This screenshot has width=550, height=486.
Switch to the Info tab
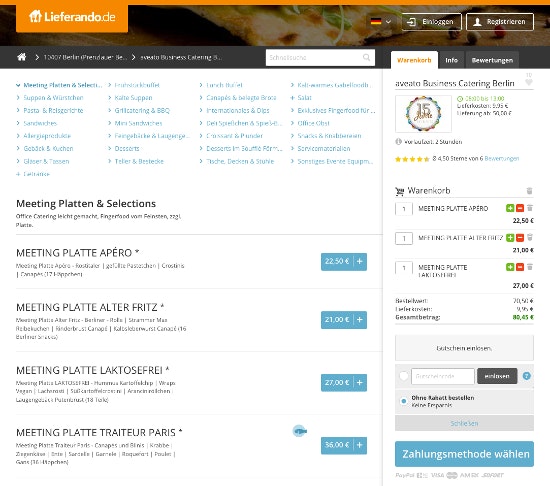click(x=451, y=60)
